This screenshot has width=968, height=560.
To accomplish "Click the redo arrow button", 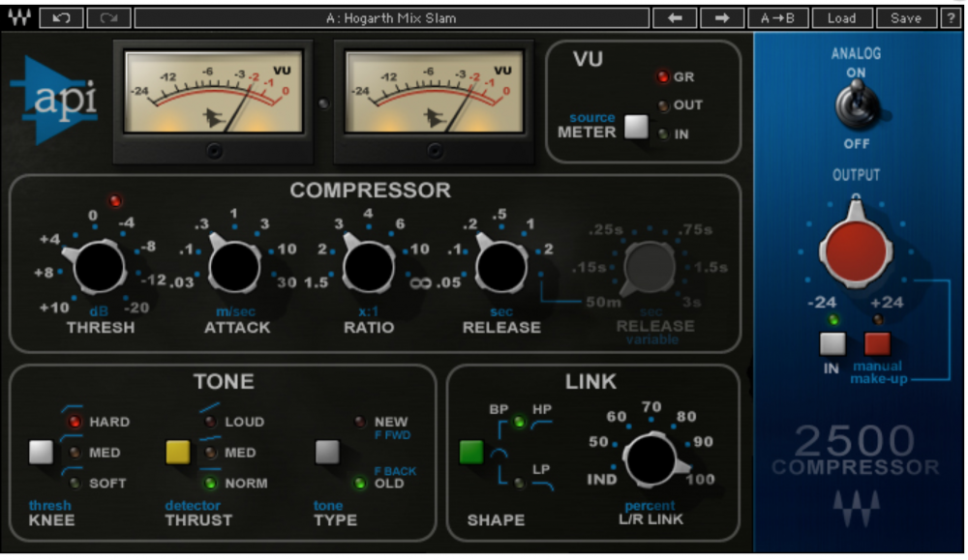I will (x=107, y=17).
